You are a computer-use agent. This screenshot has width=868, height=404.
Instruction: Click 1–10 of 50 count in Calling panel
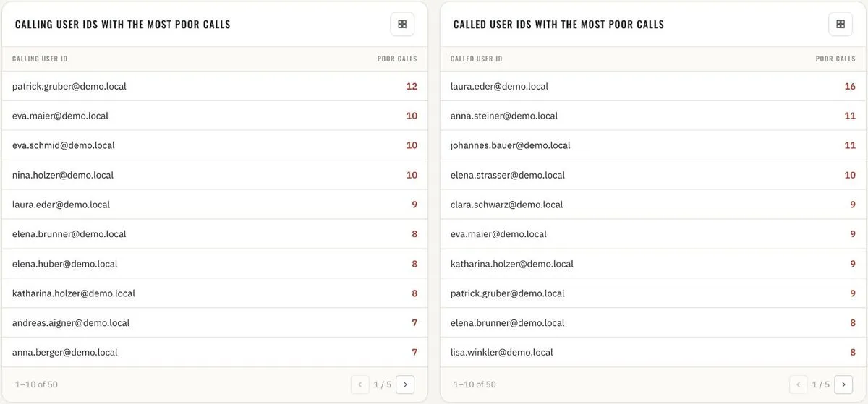pos(36,384)
